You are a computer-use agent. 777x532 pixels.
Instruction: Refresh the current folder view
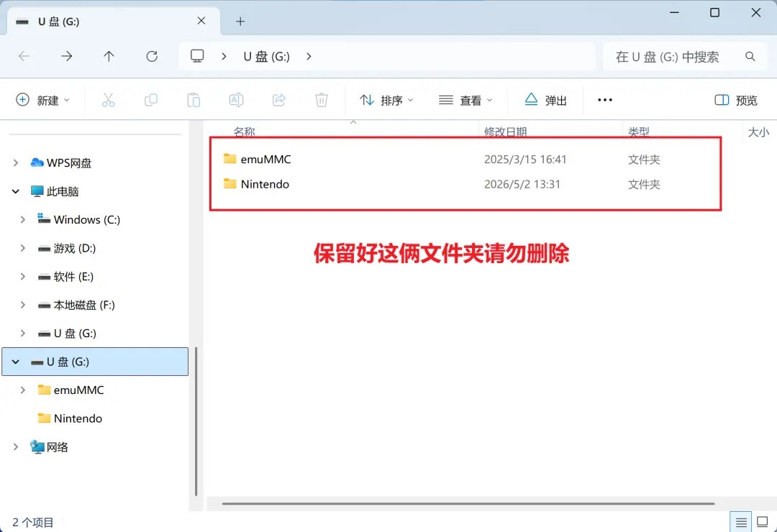(x=152, y=57)
